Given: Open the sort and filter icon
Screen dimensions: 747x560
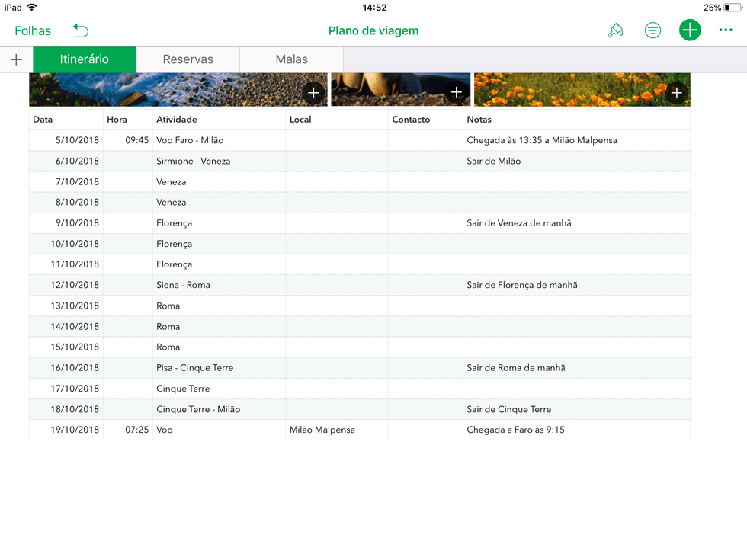Looking at the screenshot, I should (652, 30).
